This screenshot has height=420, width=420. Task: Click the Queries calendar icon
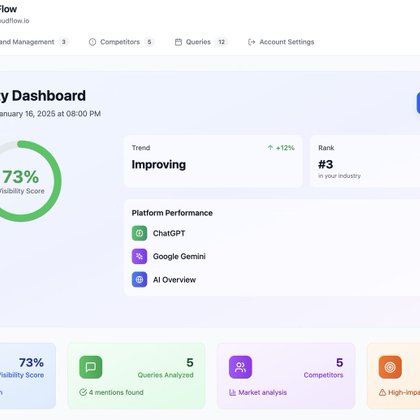click(x=178, y=42)
